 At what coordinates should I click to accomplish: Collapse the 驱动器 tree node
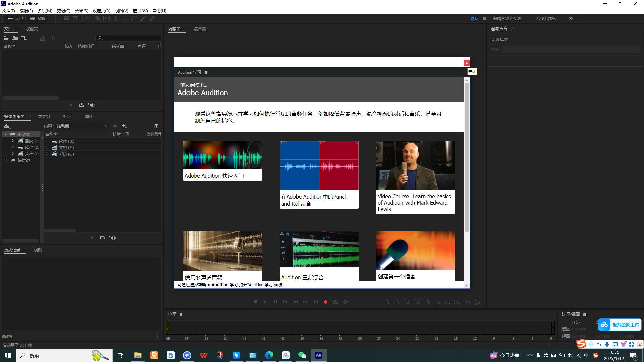[x=6, y=134]
